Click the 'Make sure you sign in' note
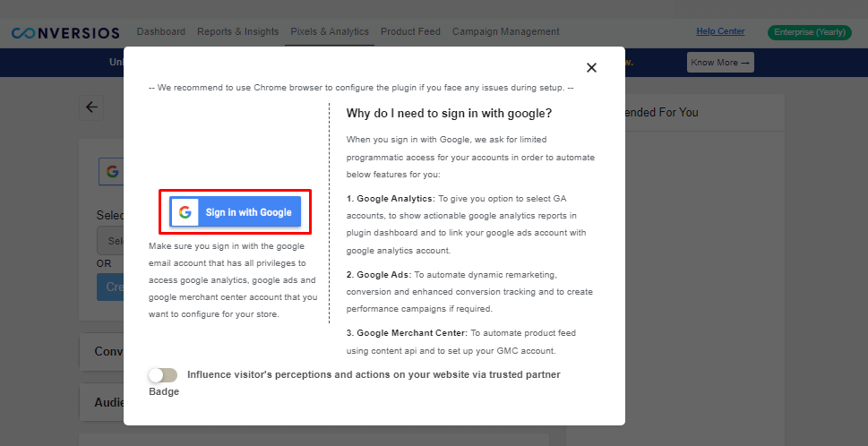 (x=233, y=280)
